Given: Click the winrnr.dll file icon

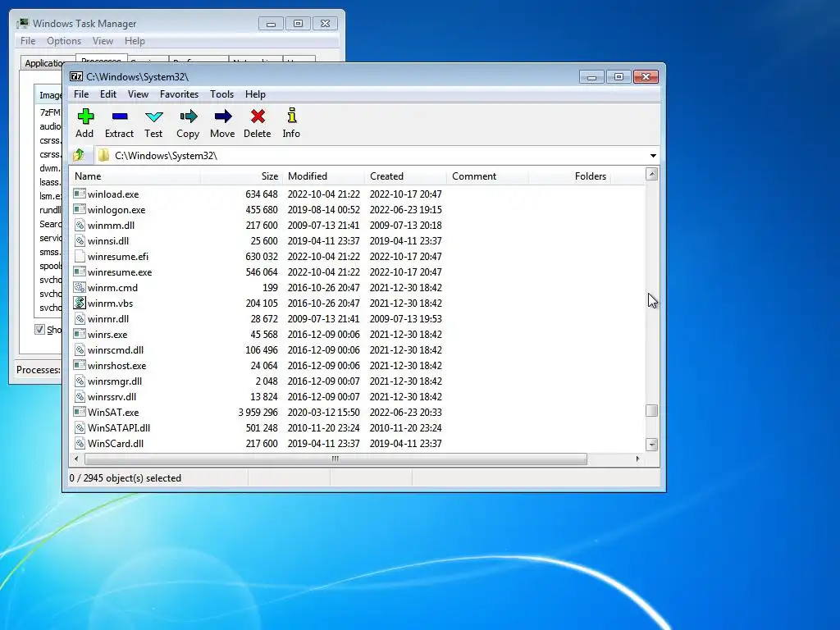Looking at the screenshot, I should [x=80, y=318].
